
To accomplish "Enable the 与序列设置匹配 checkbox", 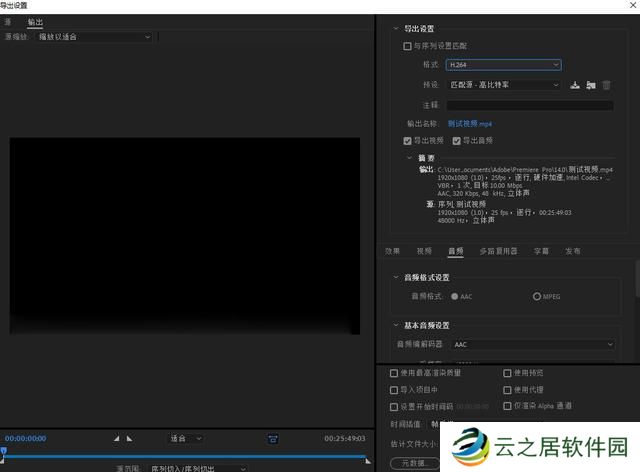I will coord(407,46).
